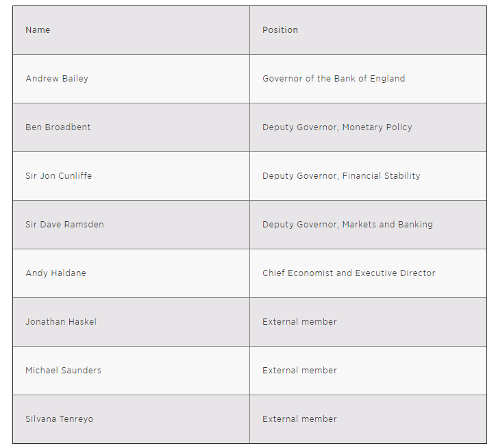The image size is (496, 448).
Task: Click the word Governor in Bailey's row
Action: click(x=282, y=79)
